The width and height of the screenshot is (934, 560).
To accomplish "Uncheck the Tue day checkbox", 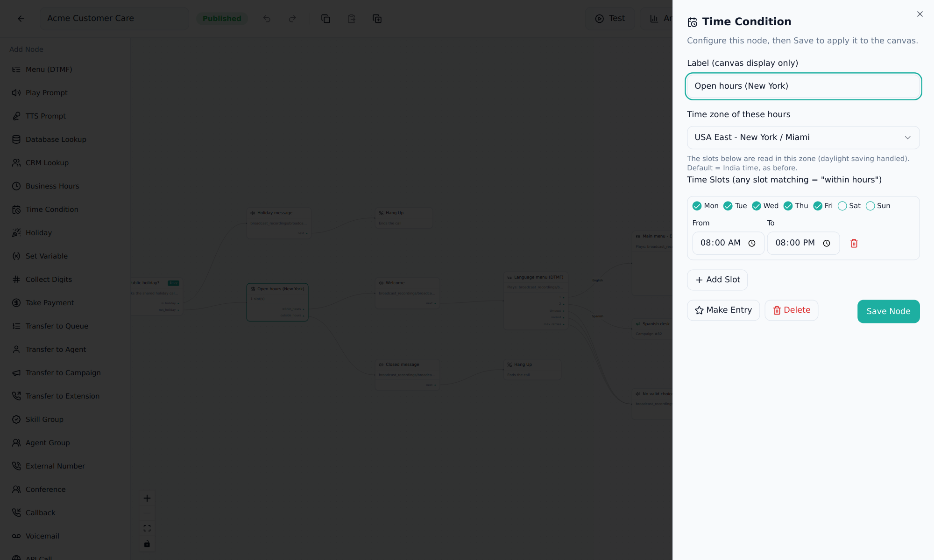I will 728,206.
